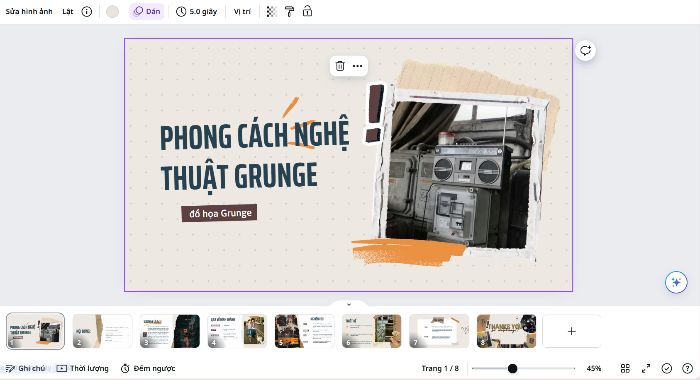Open the image info icon
The height and width of the screenshot is (380, 700).
(87, 12)
